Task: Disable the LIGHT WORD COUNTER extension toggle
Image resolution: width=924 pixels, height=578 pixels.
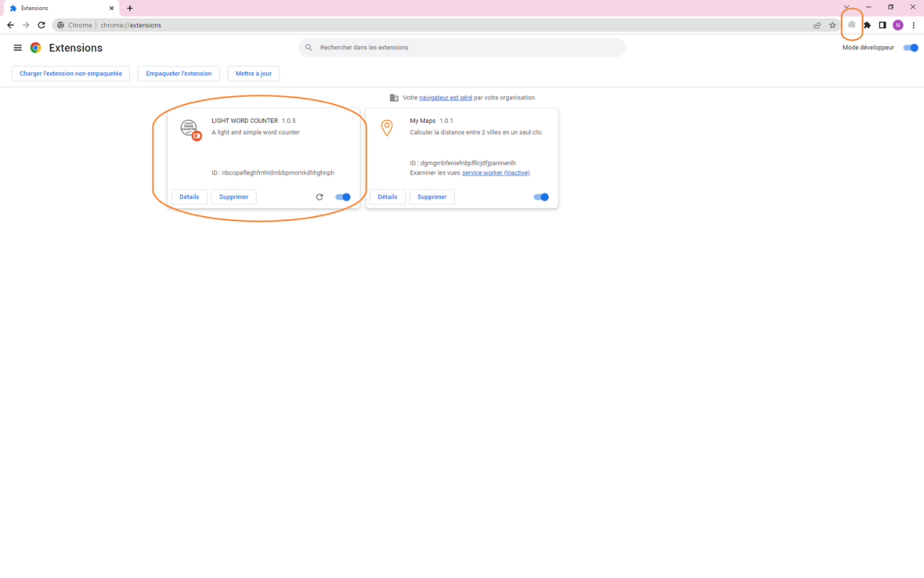Action: coord(343,197)
